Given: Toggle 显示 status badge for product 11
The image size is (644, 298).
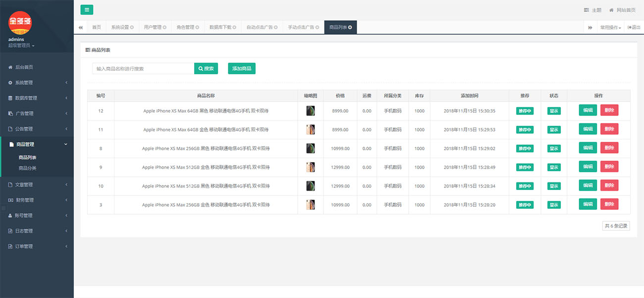Looking at the screenshot, I should (x=554, y=129).
